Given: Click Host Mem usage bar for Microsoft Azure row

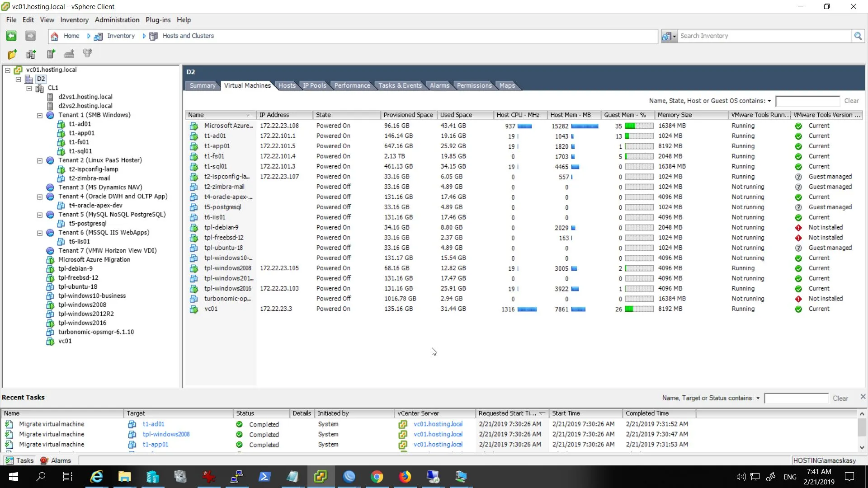Looking at the screenshot, I should pos(585,126).
